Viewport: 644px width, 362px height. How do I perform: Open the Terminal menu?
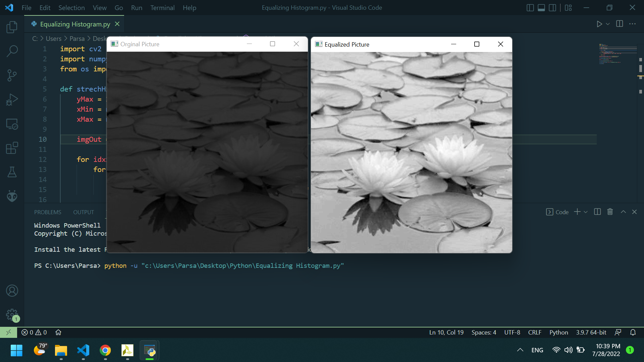(x=162, y=8)
